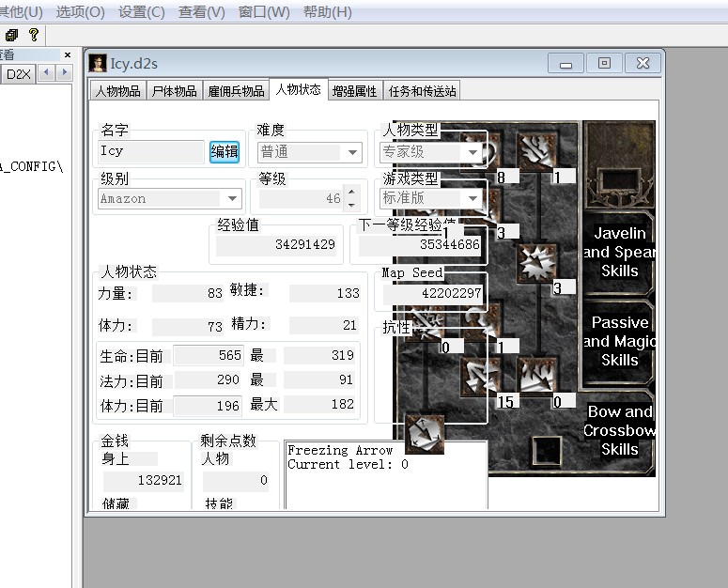Viewport: 728px width, 588px height.
Task: Click left scroll arrow beside D2X tab
Action: coord(46,73)
